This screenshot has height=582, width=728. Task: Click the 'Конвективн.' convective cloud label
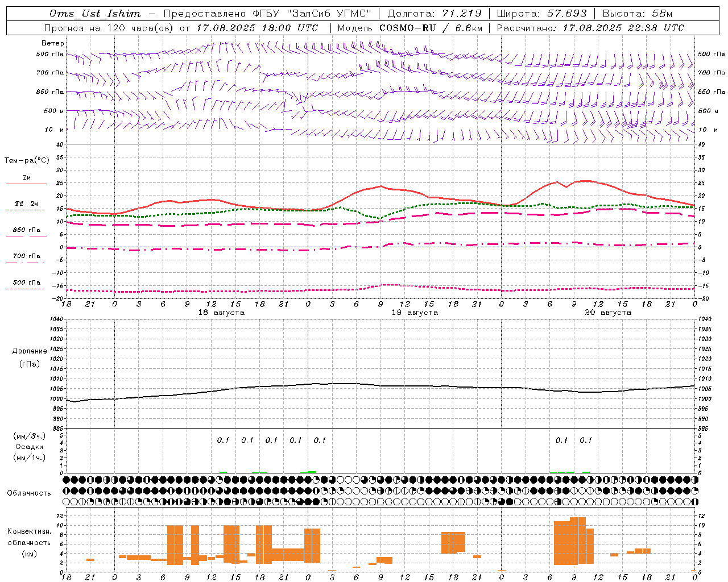pos(29,531)
